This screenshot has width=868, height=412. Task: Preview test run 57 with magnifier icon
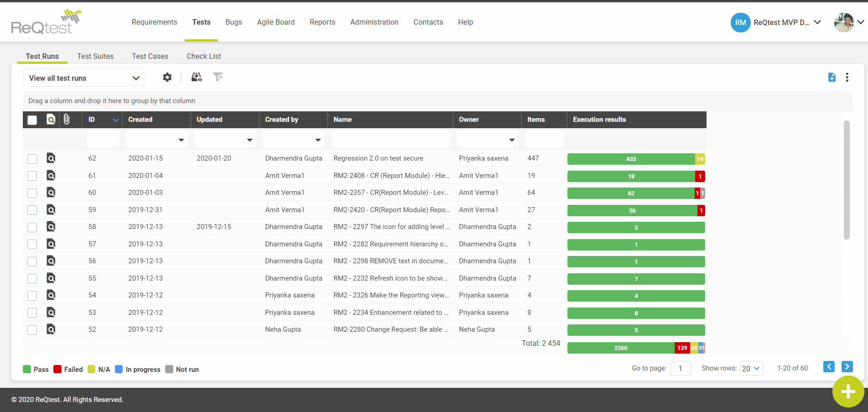click(51, 244)
